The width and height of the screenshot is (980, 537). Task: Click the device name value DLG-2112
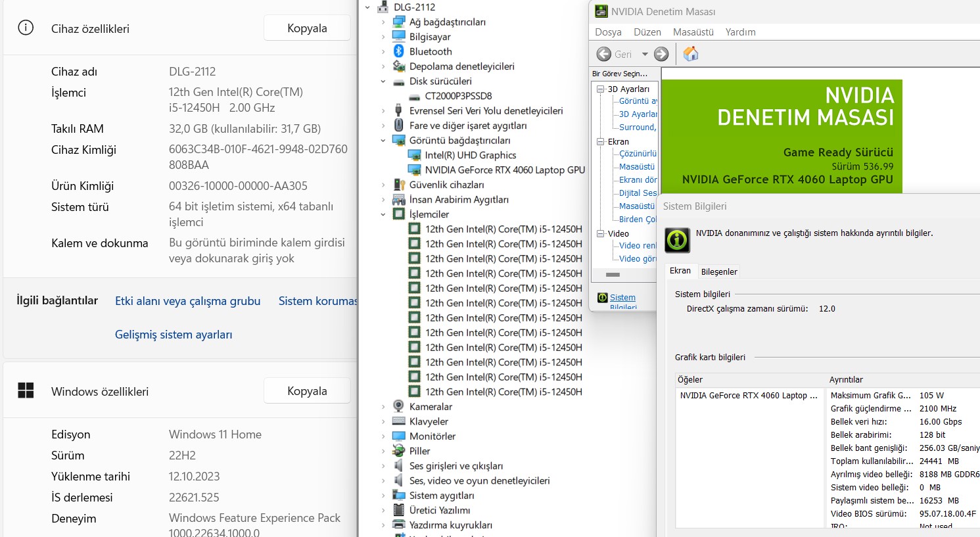(192, 72)
